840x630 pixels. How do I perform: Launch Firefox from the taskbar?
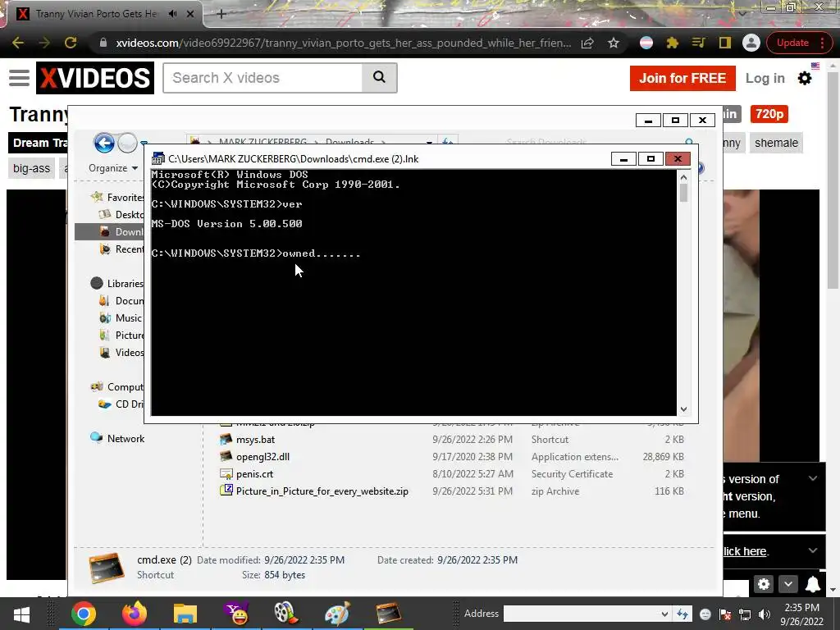pyautogui.click(x=135, y=614)
